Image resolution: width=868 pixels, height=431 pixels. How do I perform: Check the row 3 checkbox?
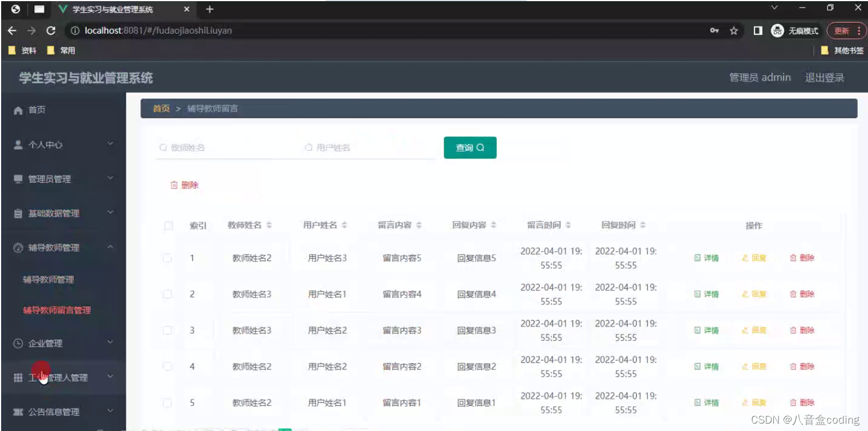pyautogui.click(x=167, y=330)
